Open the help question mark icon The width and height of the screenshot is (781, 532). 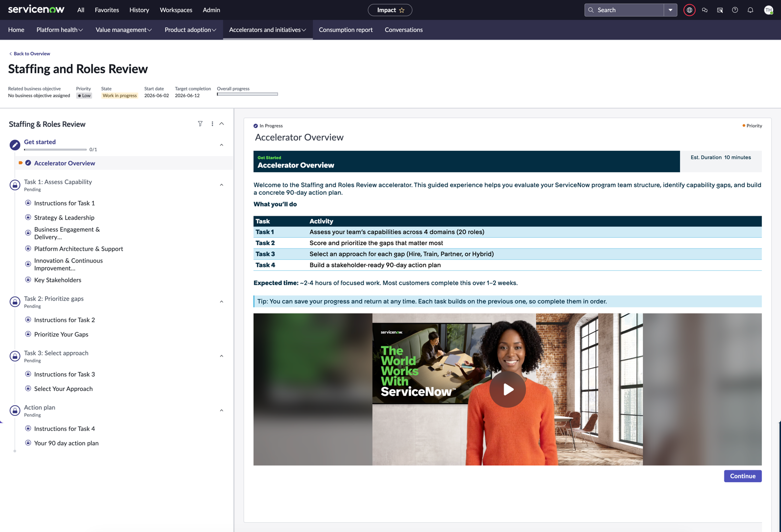(735, 10)
